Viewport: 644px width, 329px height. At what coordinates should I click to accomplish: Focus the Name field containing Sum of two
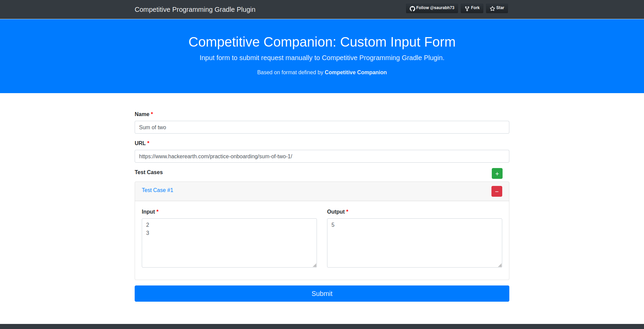pyautogui.click(x=322, y=127)
